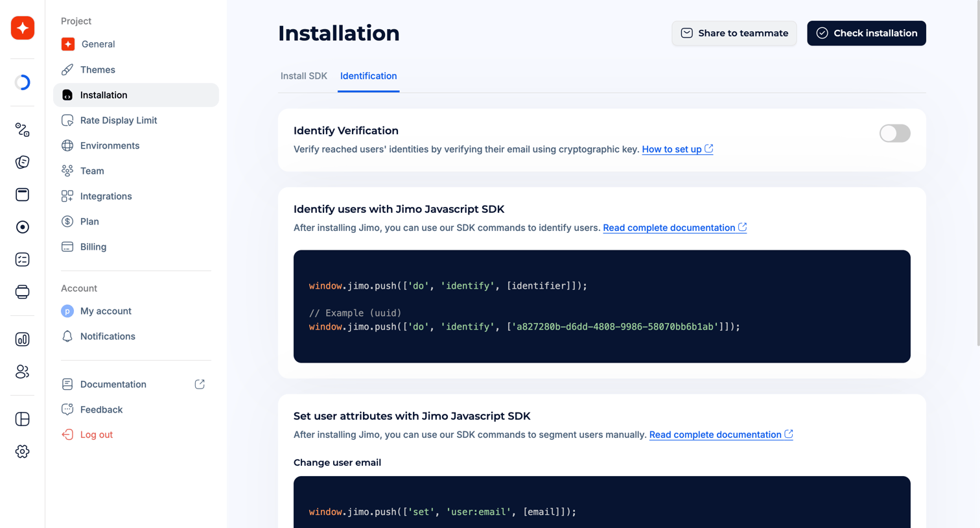The height and width of the screenshot is (528, 980).
Task: Click the Jimo logo at top left
Action: 23,28
